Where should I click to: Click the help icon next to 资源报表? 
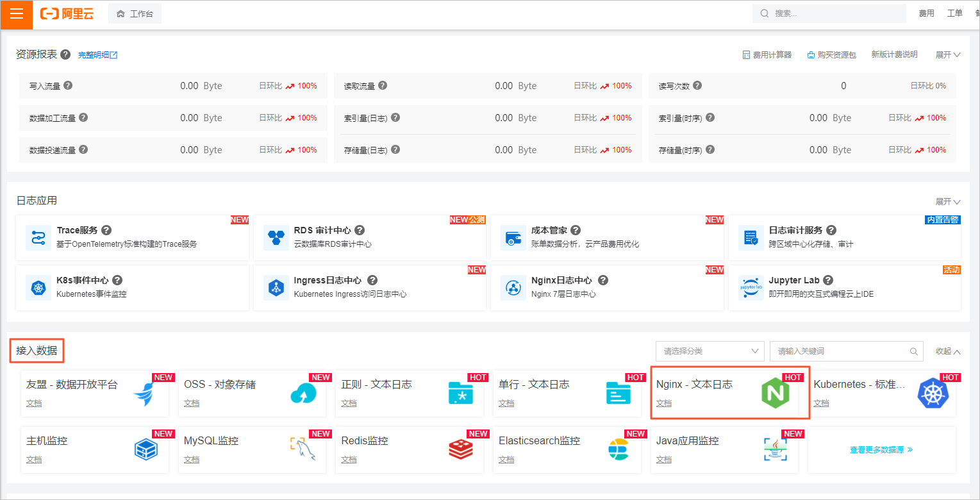65,54
